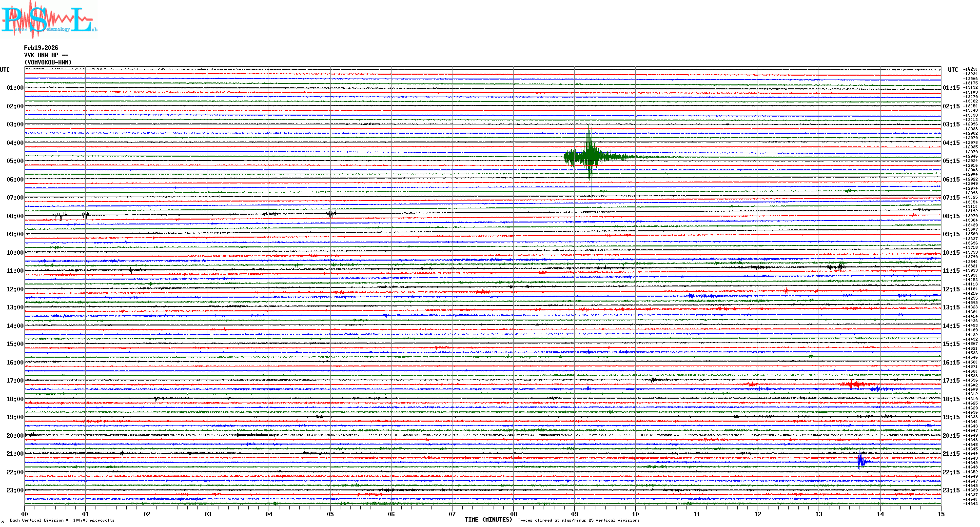This screenshot has height=527, width=980.
Task: Click minute tick 15 on time axis
Action: tap(941, 514)
